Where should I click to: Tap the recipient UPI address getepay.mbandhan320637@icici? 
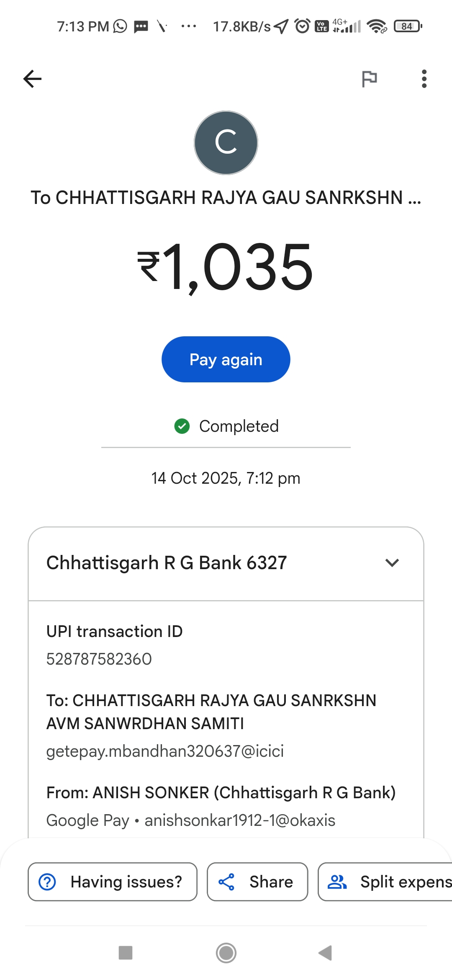click(165, 751)
